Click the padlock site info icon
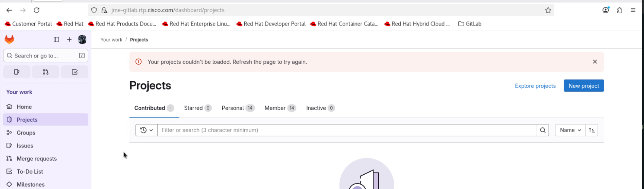The width and height of the screenshot is (644, 189). 104,10
